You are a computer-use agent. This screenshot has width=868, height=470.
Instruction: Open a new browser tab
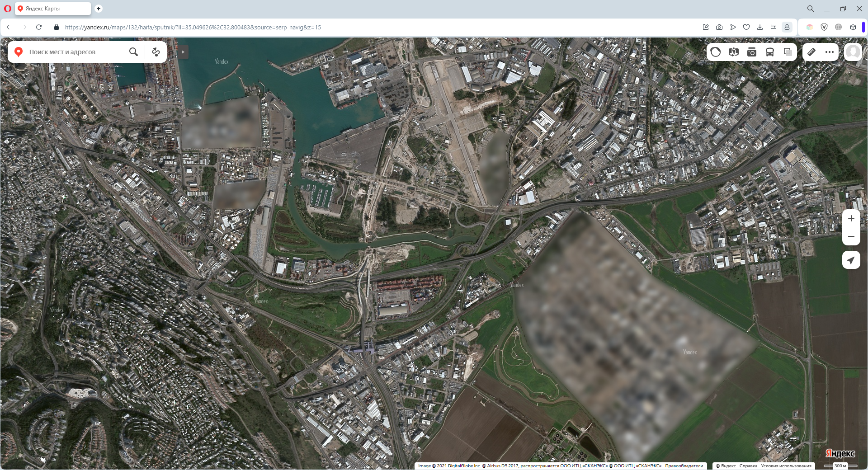pos(99,9)
